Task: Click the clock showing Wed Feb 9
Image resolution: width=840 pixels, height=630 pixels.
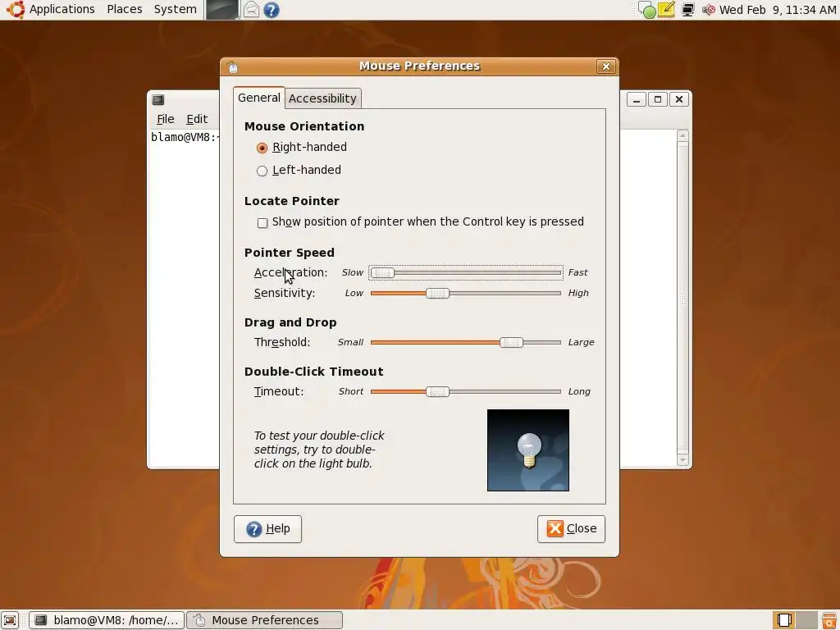Action: tap(778, 9)
